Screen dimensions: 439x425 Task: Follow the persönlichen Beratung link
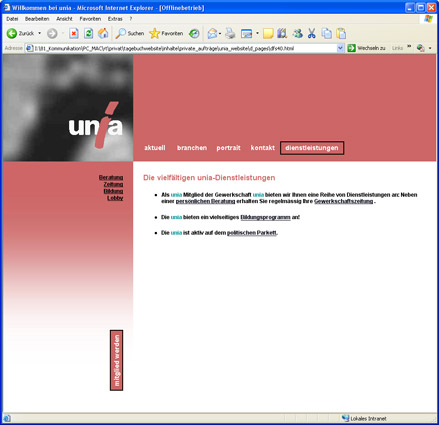(205, 201)
